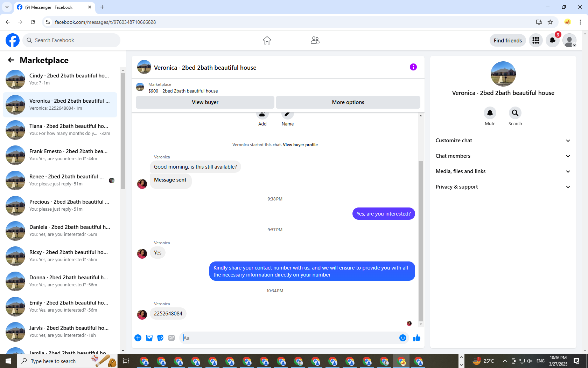Open View buyer profile link
This screenshot has width=588, height=368.
300,145
